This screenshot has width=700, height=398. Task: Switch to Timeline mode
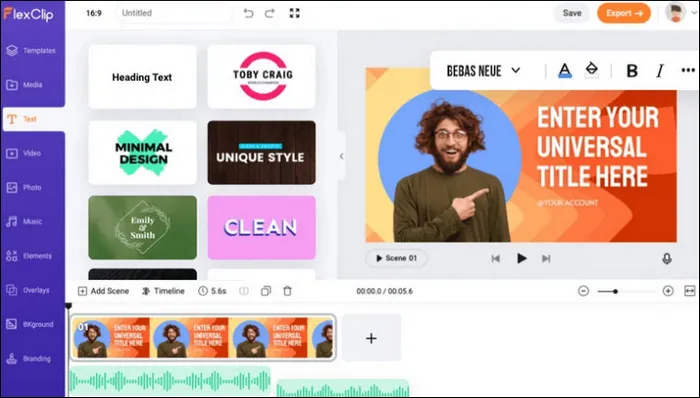click(x=163, y=291)
